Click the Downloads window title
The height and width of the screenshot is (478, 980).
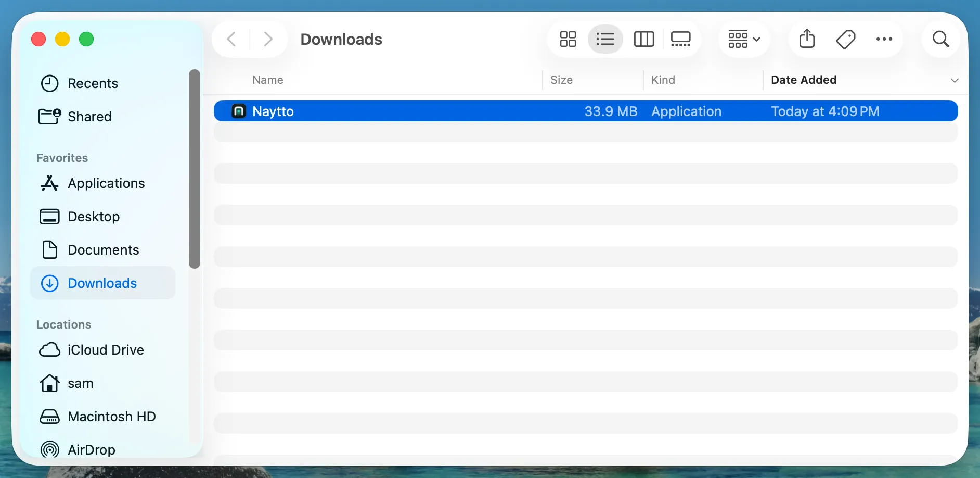point(341,40)
